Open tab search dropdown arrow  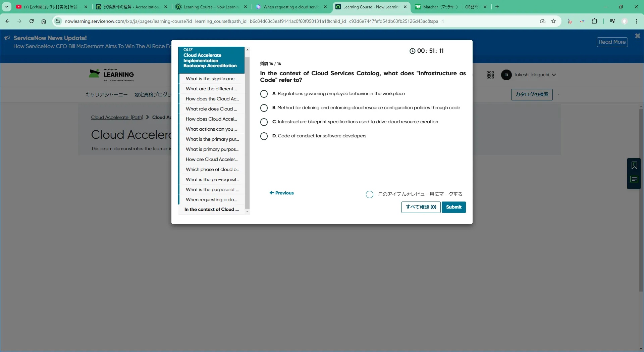[x=6, y=7]
